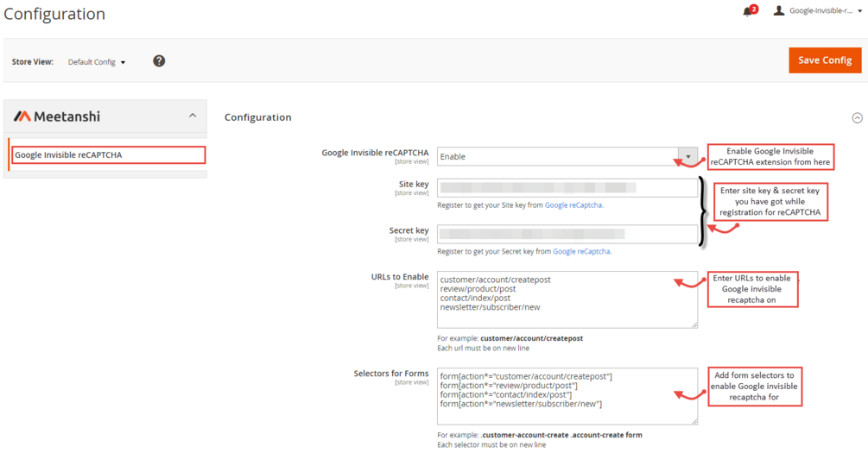Click the Meetanshi logo icon

click(22, 116)
